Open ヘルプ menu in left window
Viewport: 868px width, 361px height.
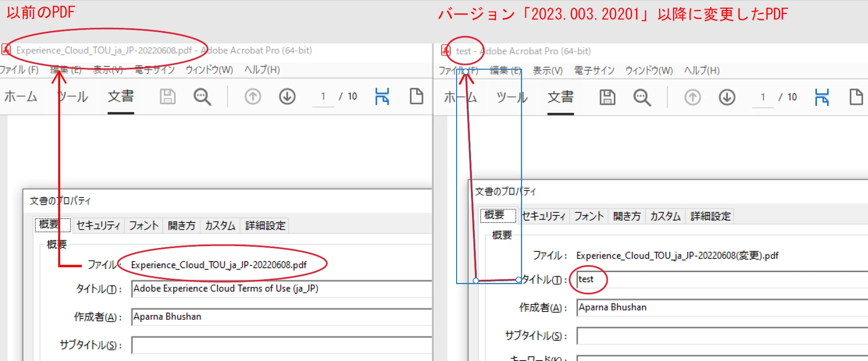point(262,70)
